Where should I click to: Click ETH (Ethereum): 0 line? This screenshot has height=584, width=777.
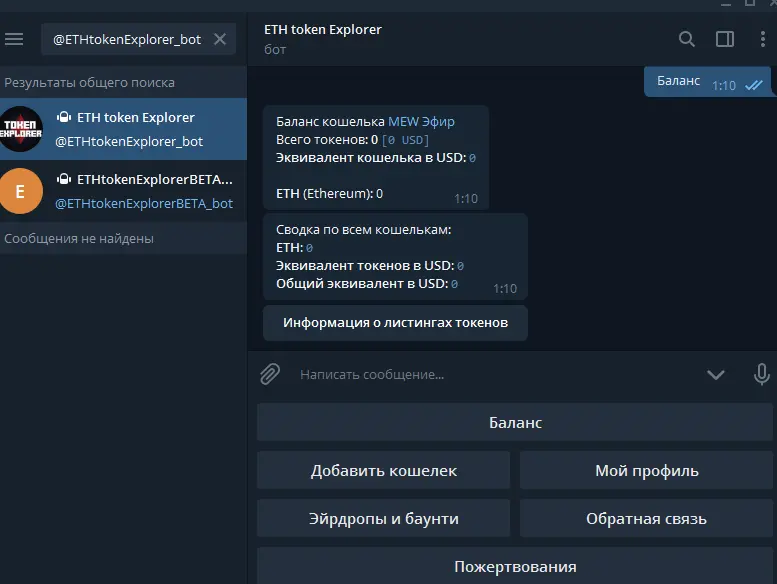click(x=330, y=194)
